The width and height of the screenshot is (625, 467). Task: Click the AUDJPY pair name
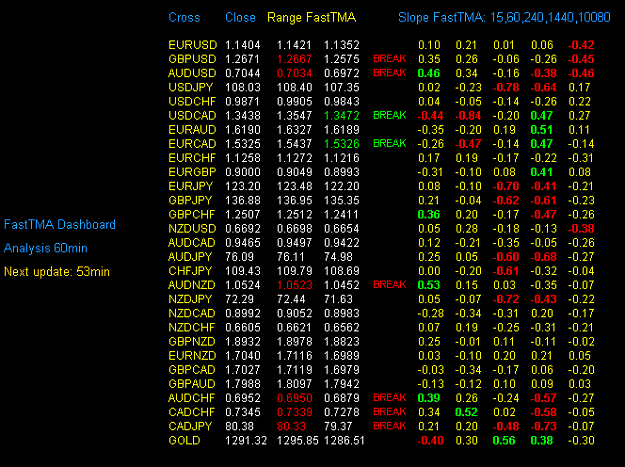190,257
